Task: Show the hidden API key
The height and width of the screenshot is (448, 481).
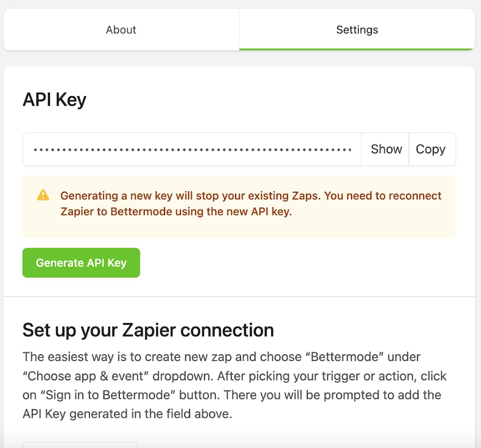Action: (386, 149)
